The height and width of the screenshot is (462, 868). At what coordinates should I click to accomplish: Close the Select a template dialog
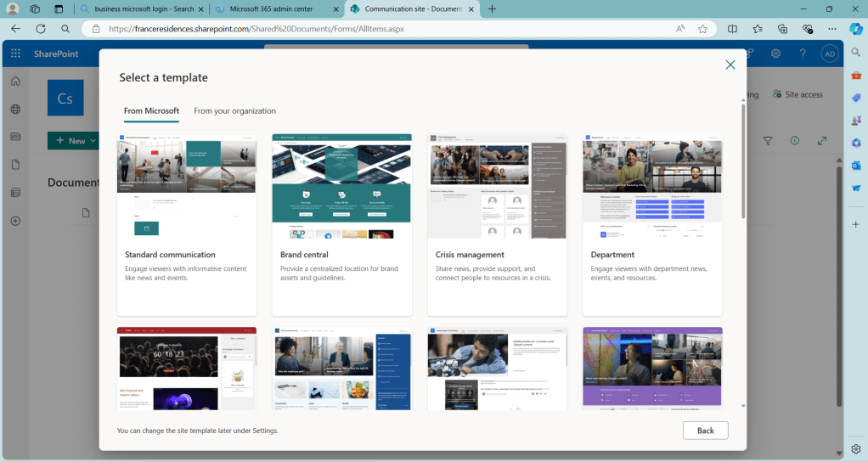pos(730,65)
